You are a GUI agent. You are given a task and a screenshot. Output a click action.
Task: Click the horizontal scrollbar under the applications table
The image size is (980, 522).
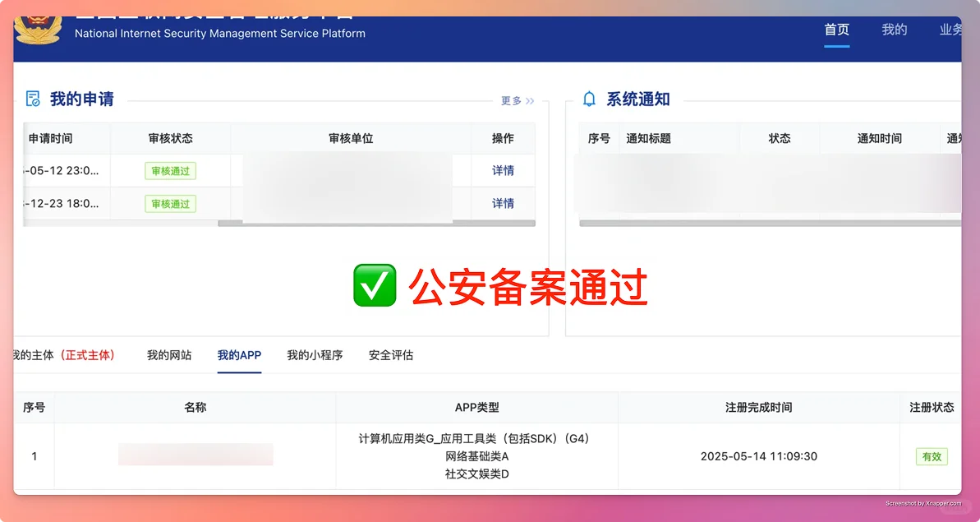[345, 222]
